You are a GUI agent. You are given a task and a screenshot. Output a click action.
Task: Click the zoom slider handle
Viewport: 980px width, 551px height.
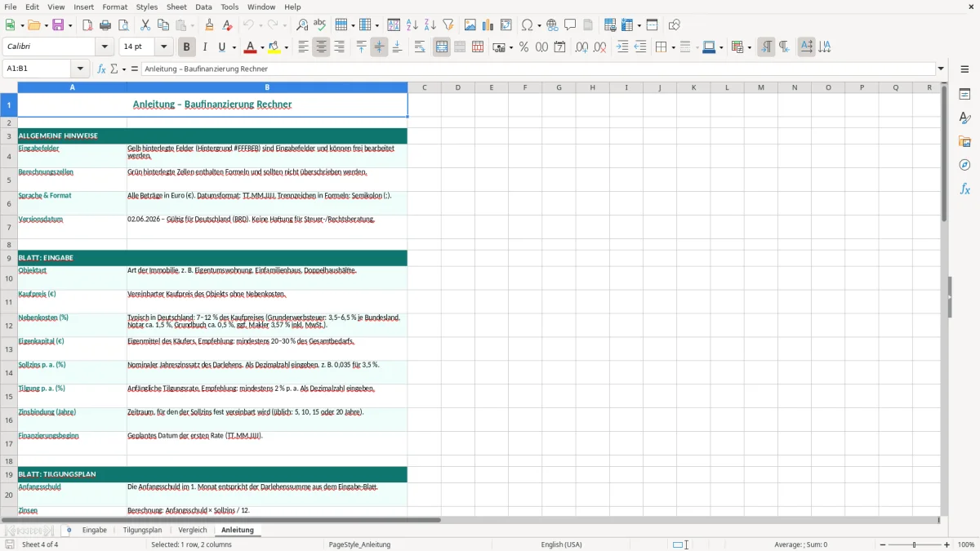[x=914, y=544]
